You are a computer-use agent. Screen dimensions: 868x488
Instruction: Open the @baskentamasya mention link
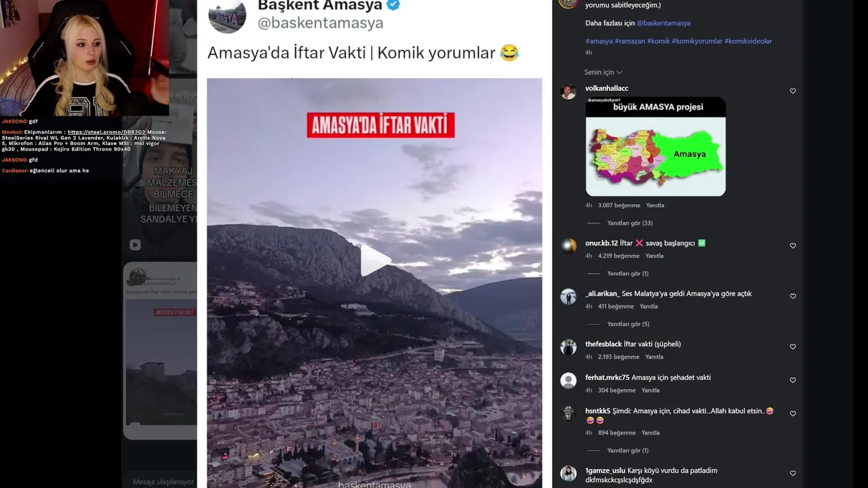[x=663, y=23]
